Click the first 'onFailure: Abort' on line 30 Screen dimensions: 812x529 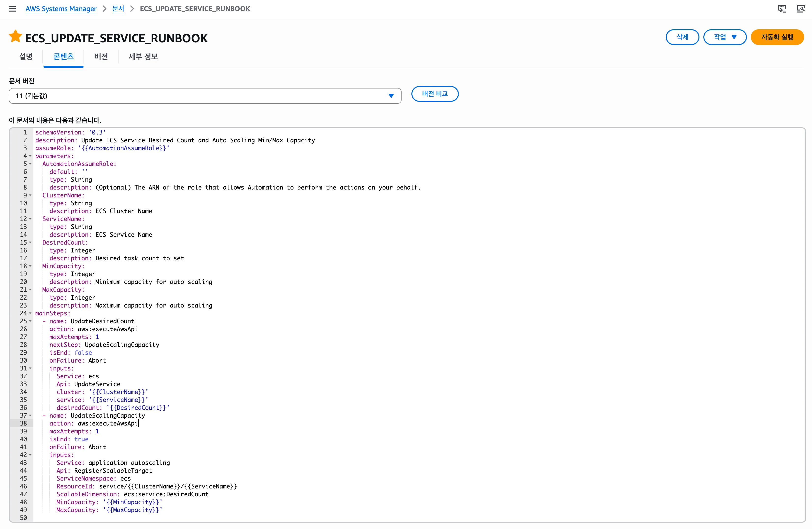tap(78, 360)
